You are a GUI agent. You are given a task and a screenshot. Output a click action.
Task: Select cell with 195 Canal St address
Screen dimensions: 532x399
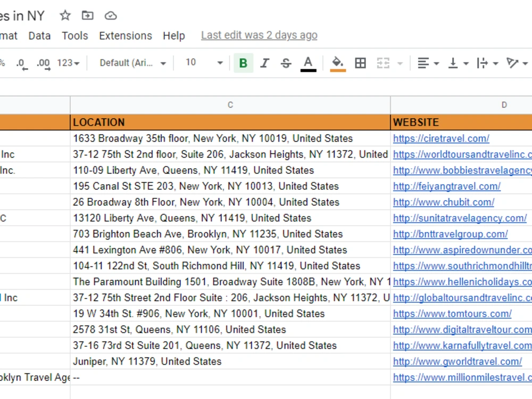click(x=230, y=186)
